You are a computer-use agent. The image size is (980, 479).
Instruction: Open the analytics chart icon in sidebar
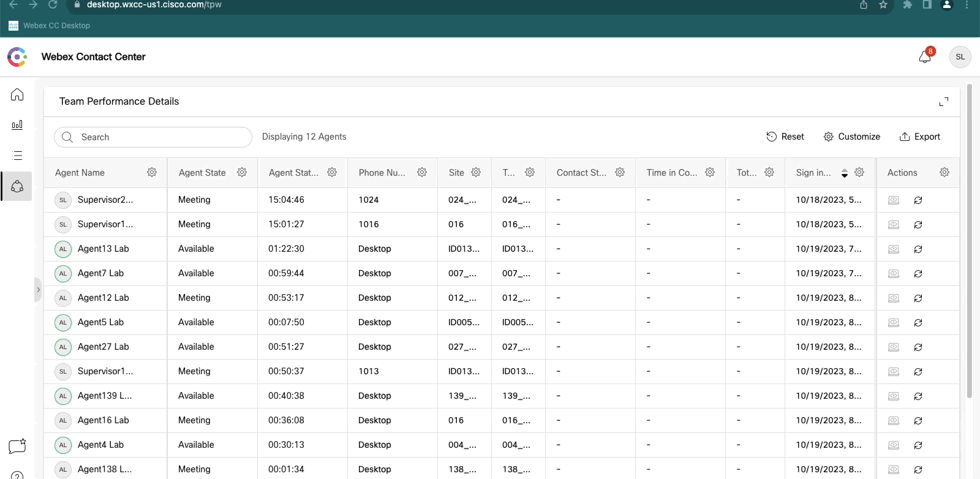pyautogui.click(x=17, y=125)
